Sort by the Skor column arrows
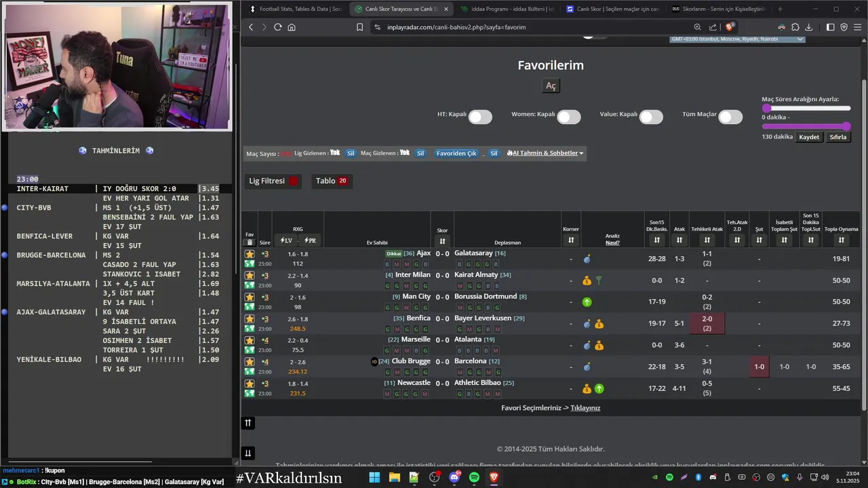The width and height of the screenshot is (868, 488). (442, 241)
